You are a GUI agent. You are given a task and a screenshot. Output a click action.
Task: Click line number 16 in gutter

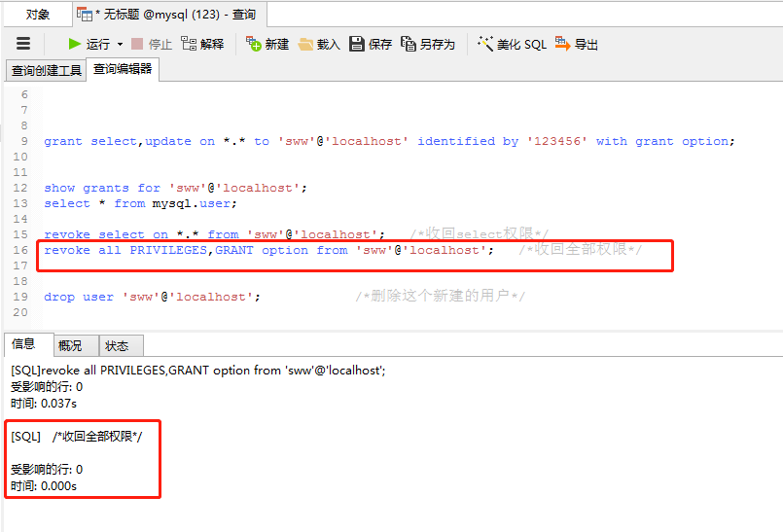coord(20,250)
